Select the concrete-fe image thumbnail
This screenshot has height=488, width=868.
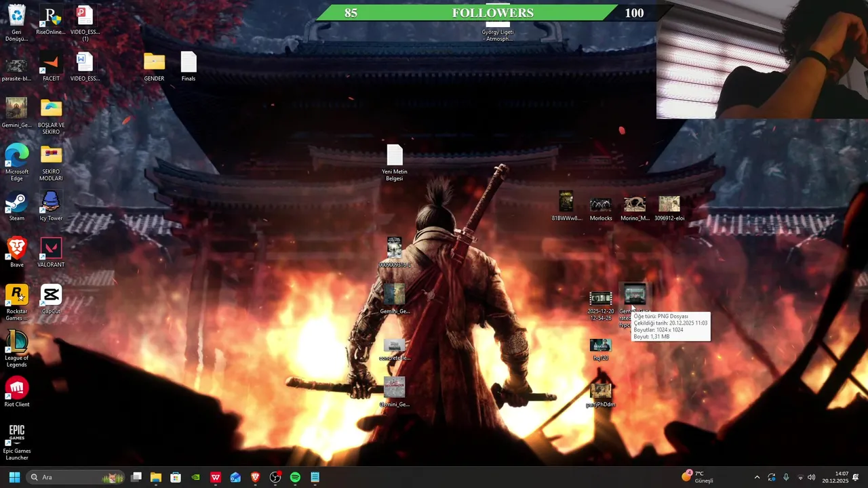point(394,350)
